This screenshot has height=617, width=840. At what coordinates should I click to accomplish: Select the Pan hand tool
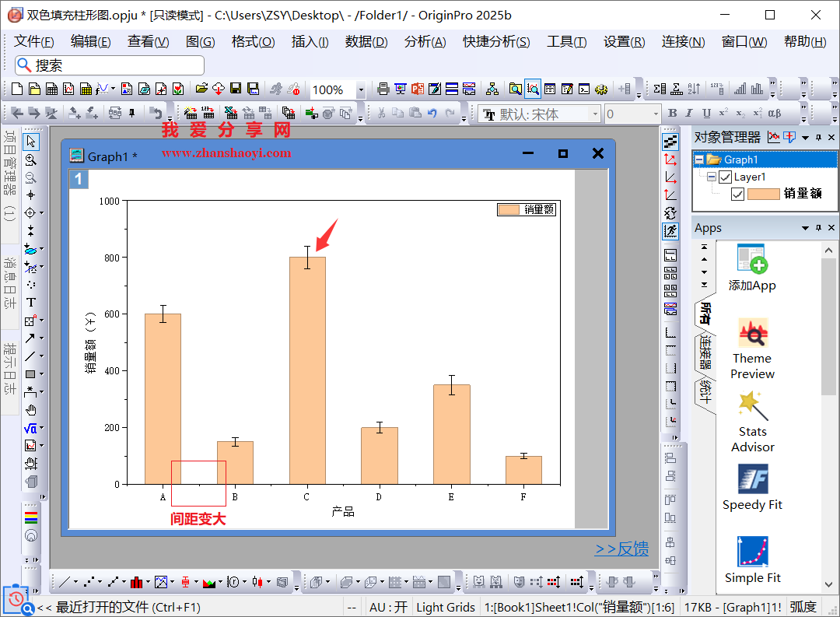31,410
